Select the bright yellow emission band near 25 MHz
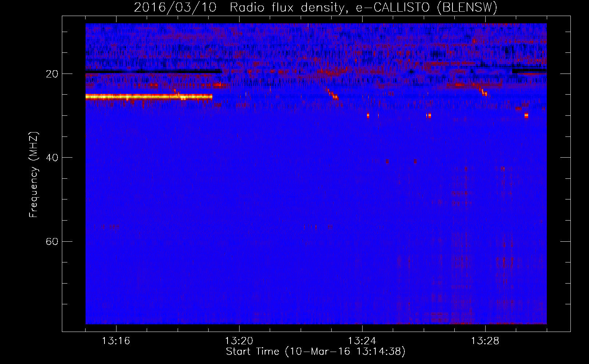This screenshot has height=364, width=589. pos(149,96)
